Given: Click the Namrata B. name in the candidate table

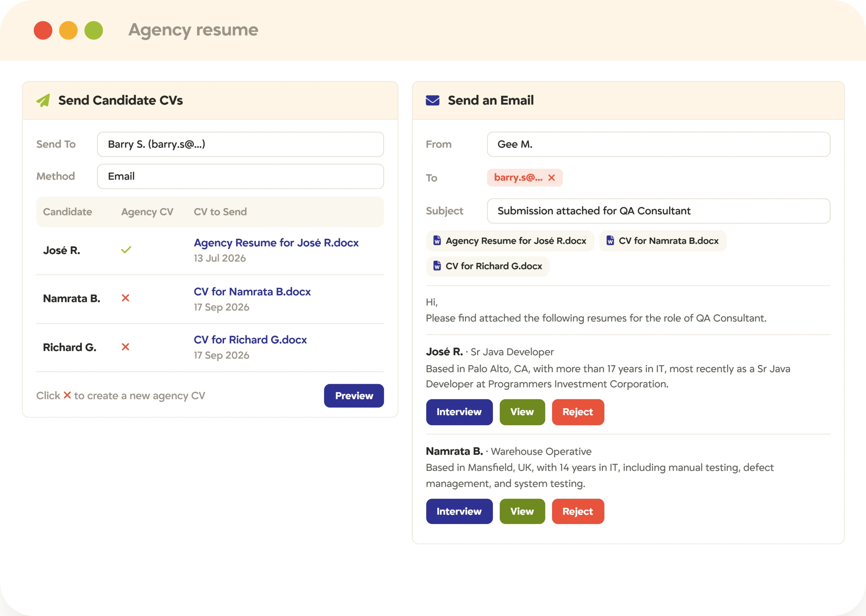Looking at the screenshot, I should point(72,299).
